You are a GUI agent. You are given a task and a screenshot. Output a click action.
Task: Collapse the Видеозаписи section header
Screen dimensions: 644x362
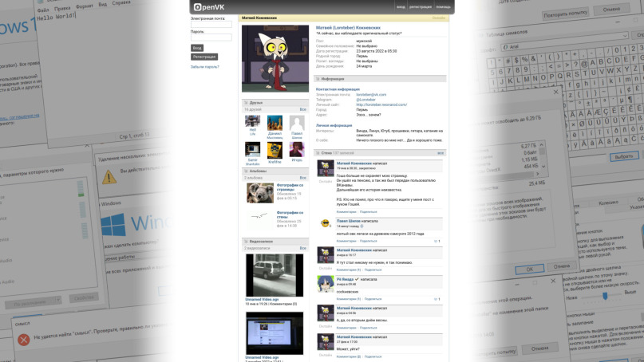click(x=275, y=242)
